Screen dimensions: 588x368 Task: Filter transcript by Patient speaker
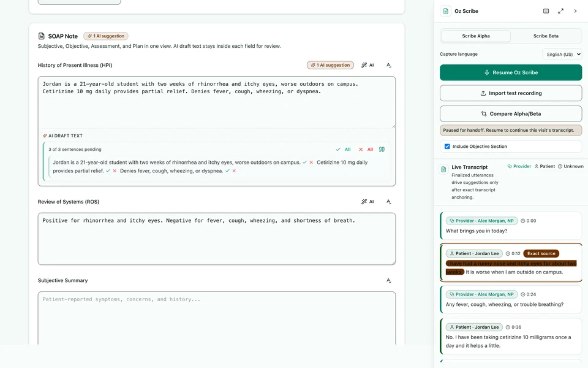[x=545, y=166]
